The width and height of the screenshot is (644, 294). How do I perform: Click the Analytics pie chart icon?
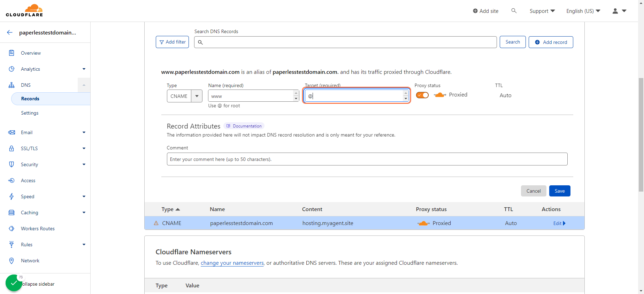(11, 69)
